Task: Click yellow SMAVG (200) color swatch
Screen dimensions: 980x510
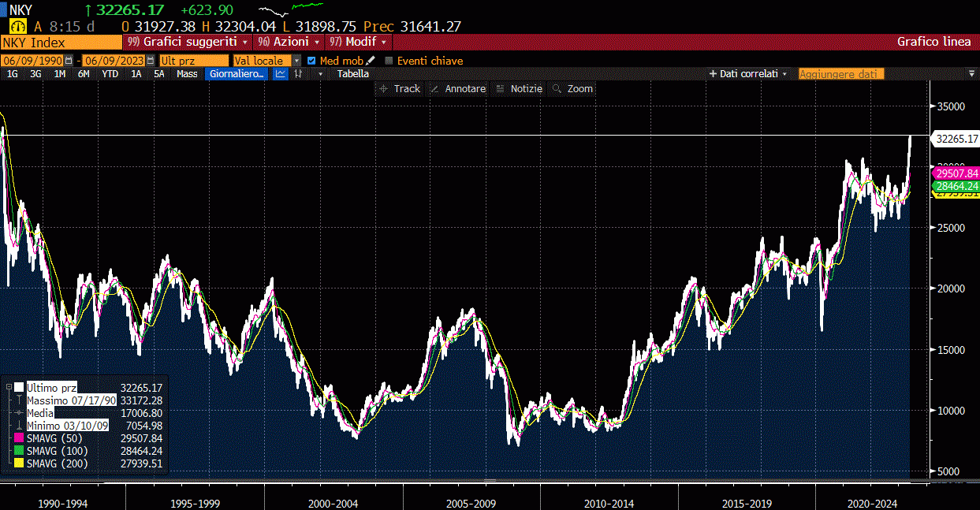Action: [x=19, y=463]
